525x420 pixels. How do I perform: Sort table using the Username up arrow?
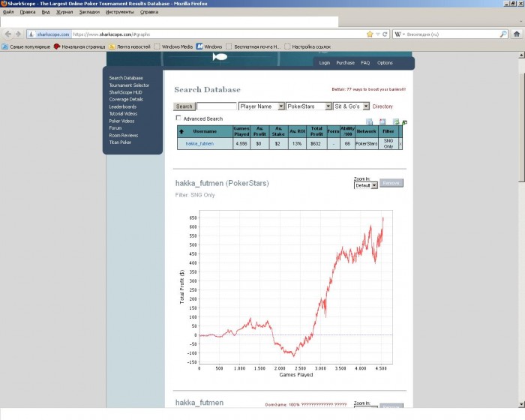tap(181, 131)
